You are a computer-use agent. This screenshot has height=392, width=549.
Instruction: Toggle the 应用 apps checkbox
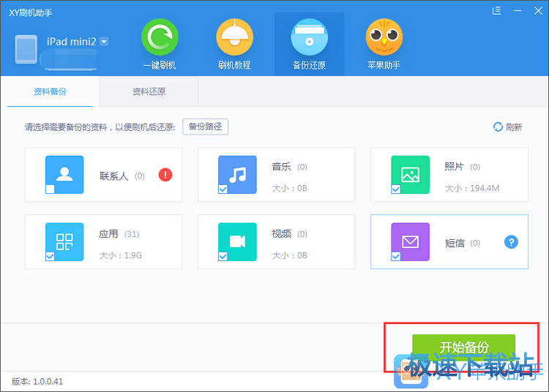(50, 256)
